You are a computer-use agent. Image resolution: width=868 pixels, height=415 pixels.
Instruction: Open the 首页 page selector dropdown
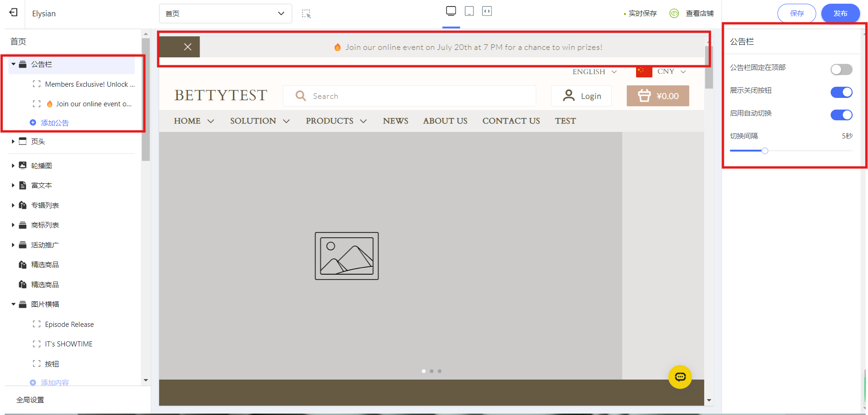click(x=225, y=14)
